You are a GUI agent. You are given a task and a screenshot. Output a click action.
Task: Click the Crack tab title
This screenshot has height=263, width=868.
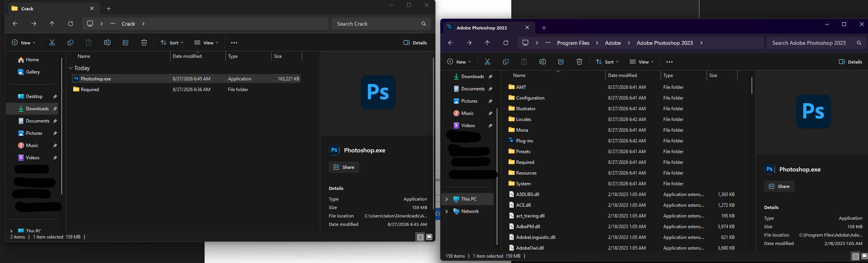27,8
